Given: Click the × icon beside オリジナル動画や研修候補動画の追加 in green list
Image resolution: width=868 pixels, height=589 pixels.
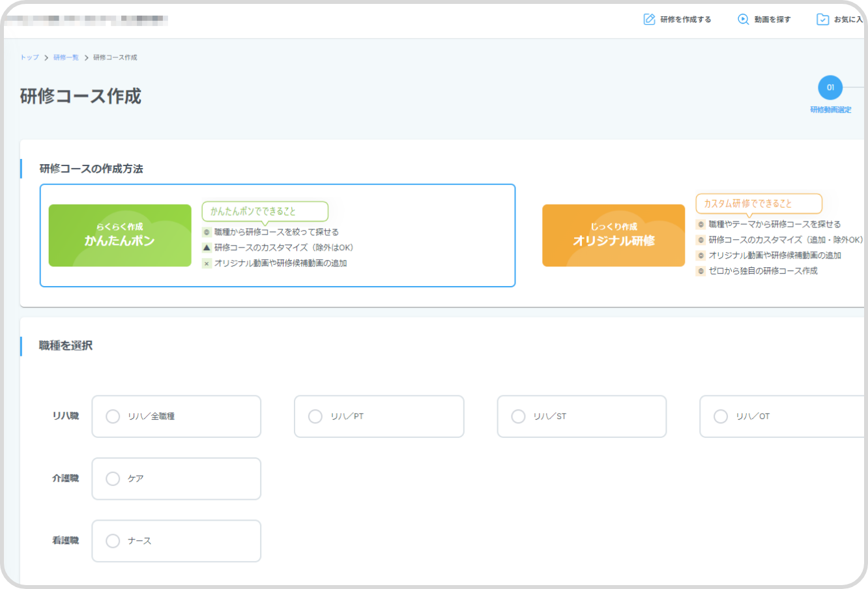Looking at the screenshot, I should (x=207, y=263).
